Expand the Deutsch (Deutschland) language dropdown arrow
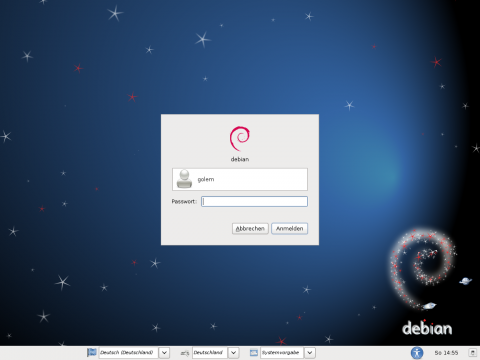Image resolution: width=480 pixels, height=360 pixels. point(164,353)
